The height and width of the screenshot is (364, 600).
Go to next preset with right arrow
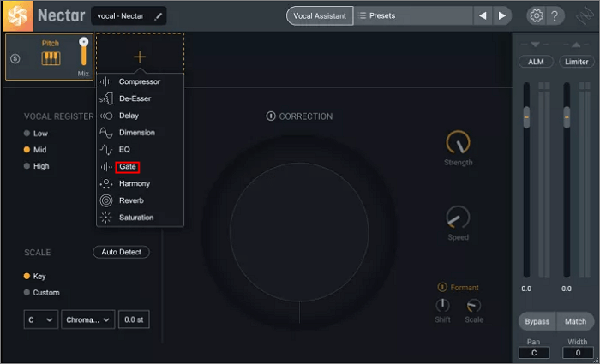[502, 15]
